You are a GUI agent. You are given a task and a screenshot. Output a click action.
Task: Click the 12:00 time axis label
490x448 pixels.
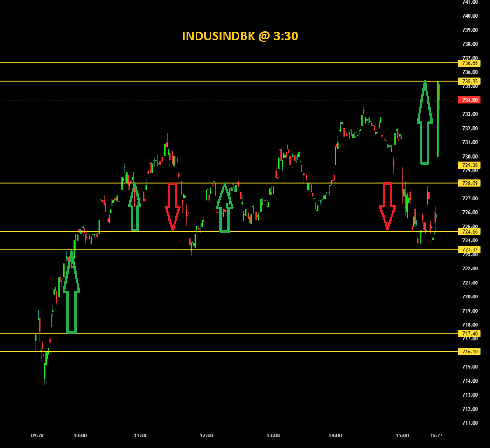click(206, 435)
